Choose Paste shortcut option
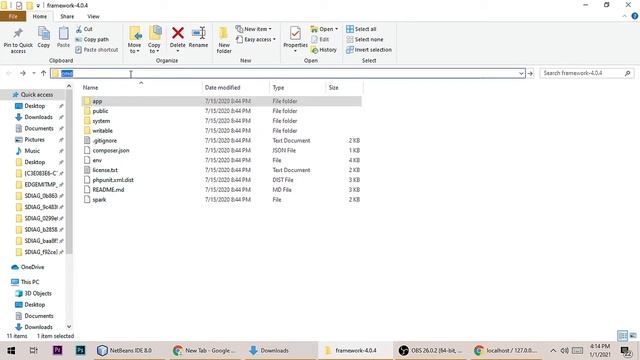This screenshot has width=640, height=360. pos(97,49)
